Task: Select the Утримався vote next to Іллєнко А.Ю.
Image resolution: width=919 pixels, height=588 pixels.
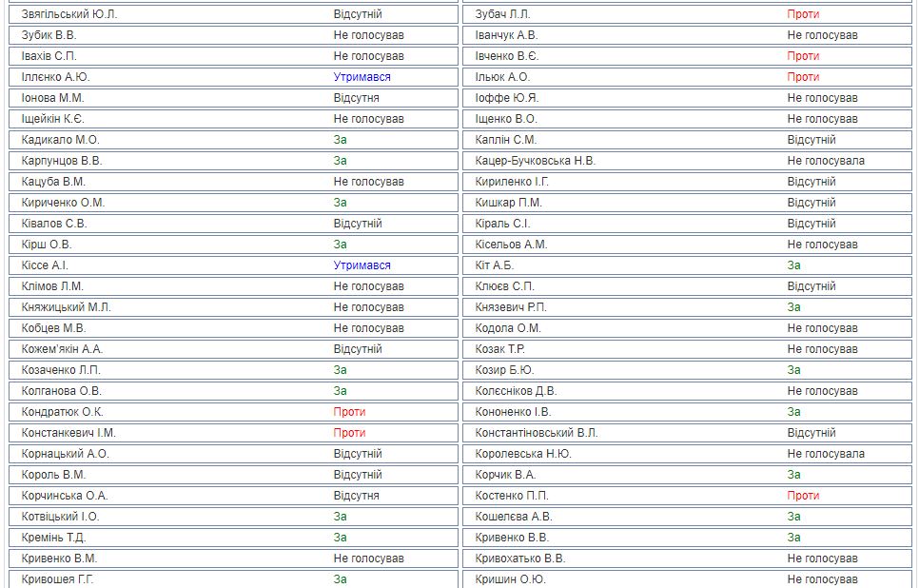Action: pos(362,77)
